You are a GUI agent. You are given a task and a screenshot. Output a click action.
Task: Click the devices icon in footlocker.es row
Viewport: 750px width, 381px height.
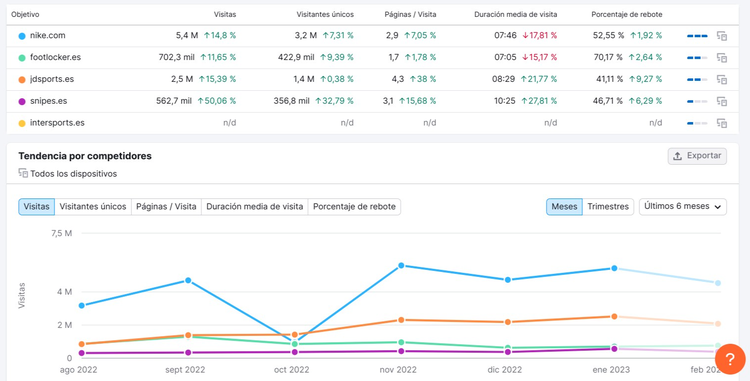(x=722, y=58)
